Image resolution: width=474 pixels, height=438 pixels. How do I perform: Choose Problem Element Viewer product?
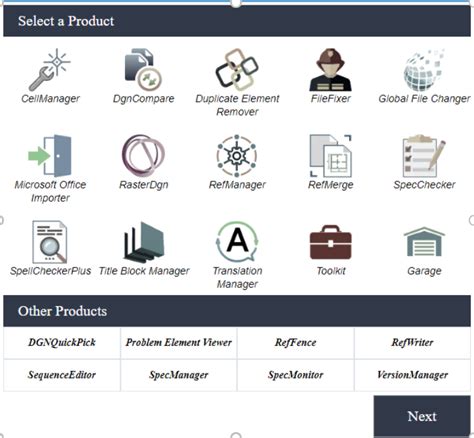179,342
